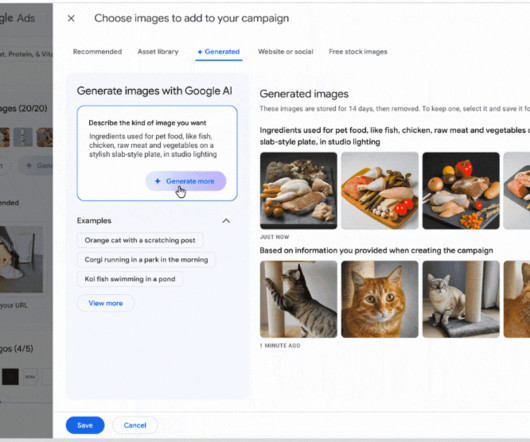Cancel the image selection dialog
530x442 pixels.
[x=135, y=425]
